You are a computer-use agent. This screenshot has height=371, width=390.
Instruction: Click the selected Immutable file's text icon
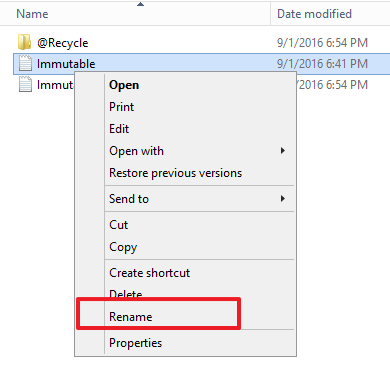coord(25,63)
